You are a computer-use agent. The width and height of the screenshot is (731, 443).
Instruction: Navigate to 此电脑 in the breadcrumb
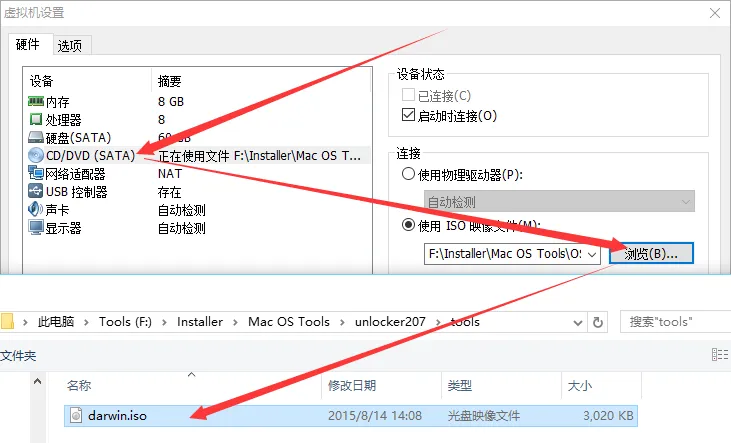[x=56, y=322]
